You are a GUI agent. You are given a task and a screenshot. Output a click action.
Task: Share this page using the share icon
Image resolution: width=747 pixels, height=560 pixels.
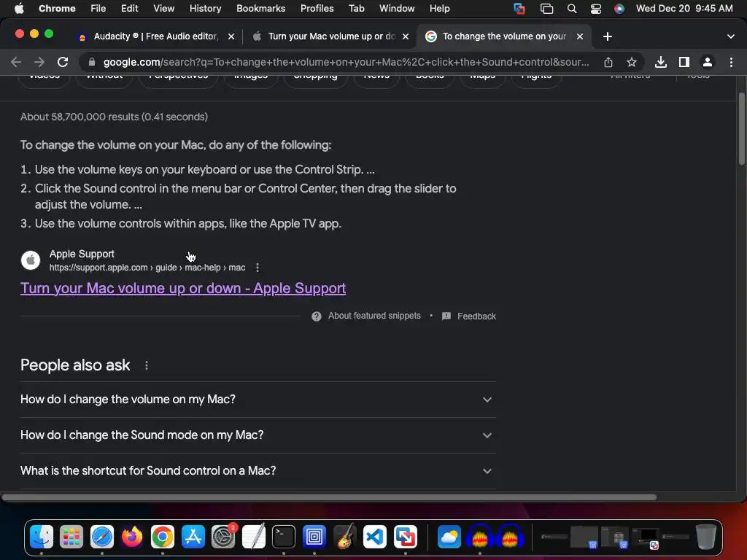[x=608, y=62]
